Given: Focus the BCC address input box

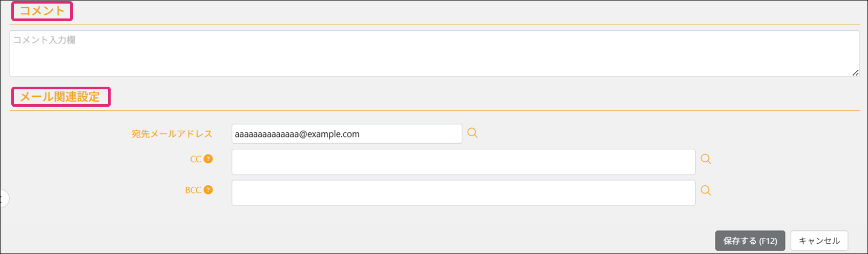Looking at the screenshot, I should pyautogui.click(x=463, y=193).
